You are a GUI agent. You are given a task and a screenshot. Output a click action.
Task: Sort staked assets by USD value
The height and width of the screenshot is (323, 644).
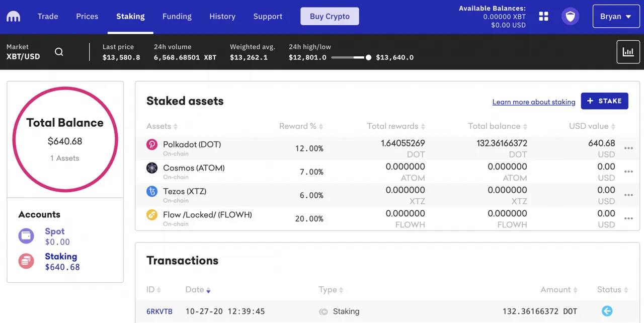(592, 126)
